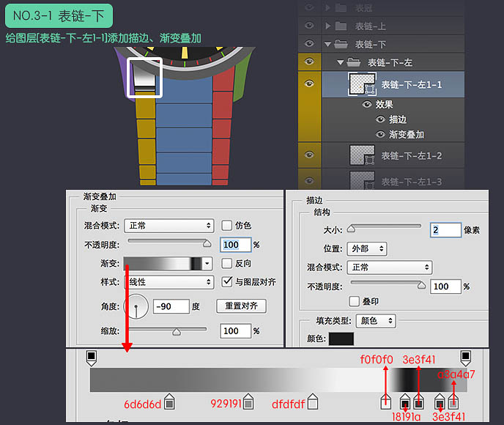504x425 pixels.
Task: Adjust stroke 大小 size slider handle
Action: [x=351, y=229]
